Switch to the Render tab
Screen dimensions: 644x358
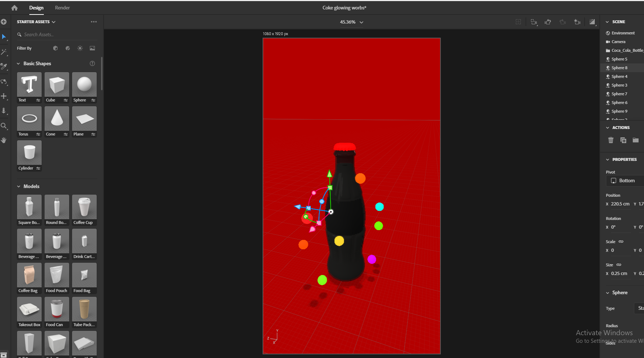pyautogui.click(x=62, y=8)
